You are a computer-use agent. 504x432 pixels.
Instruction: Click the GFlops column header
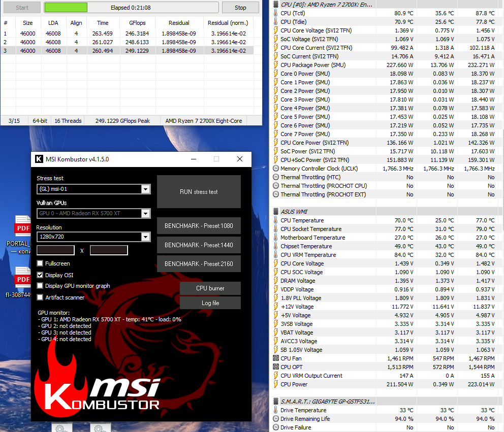(x=137, y=23)
